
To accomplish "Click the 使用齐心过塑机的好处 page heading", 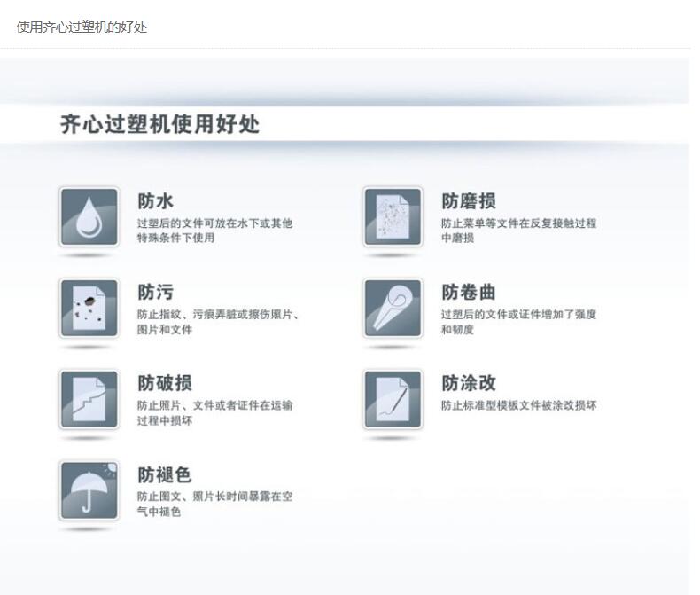I will pos(82,27).
